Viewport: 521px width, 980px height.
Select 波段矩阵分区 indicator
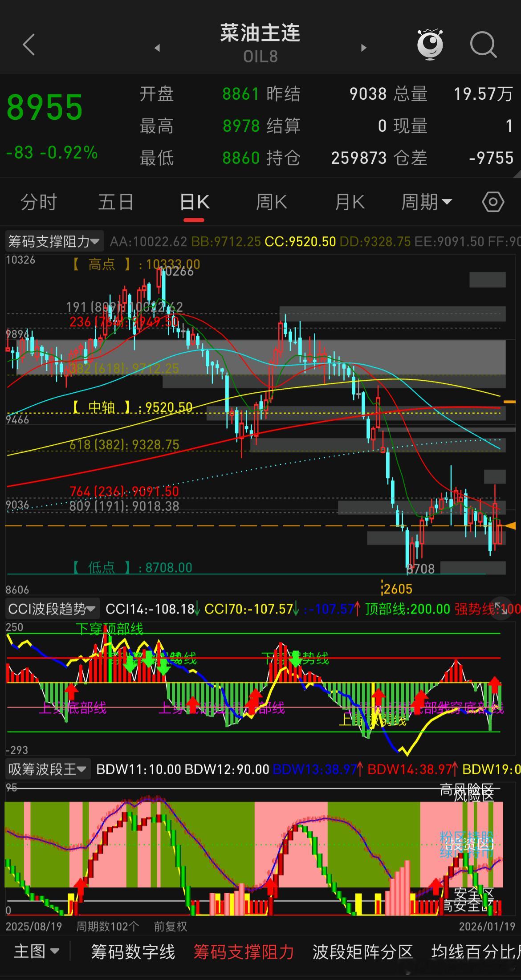click(362, 952)
